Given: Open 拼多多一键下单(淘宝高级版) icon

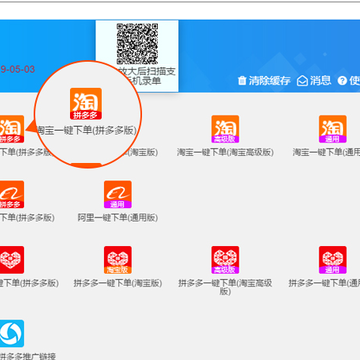Looking at the screenshot, I should coord(225,260).
